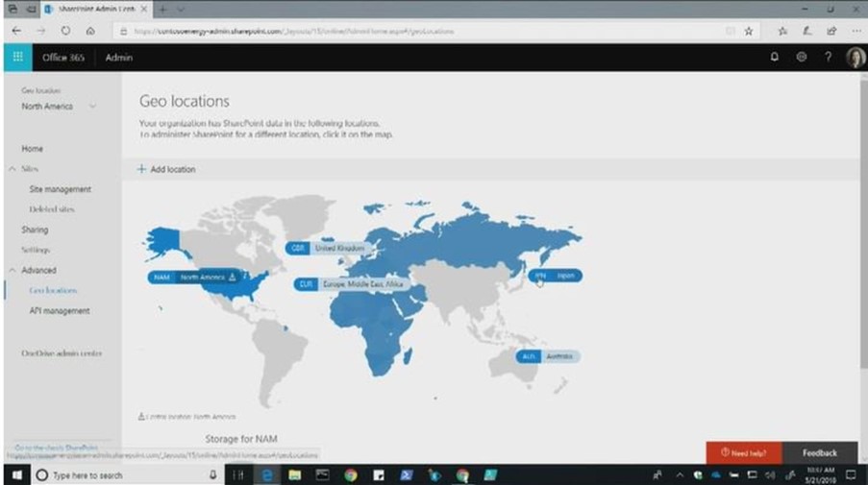Open the first Chrome icon in taskbar
868x485 pixels.
coord(351,475)
